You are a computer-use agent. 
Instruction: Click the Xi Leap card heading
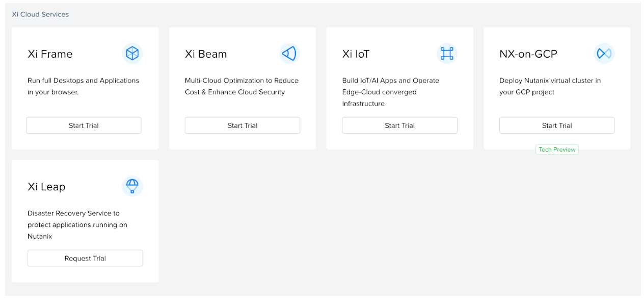click(46, 187)
